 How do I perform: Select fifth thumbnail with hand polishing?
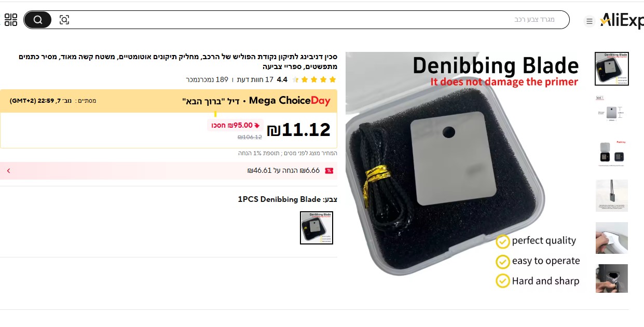(612, 238)
